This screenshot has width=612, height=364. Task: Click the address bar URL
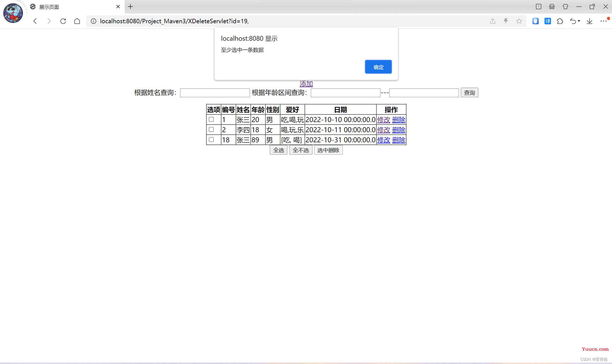[174, 21]
